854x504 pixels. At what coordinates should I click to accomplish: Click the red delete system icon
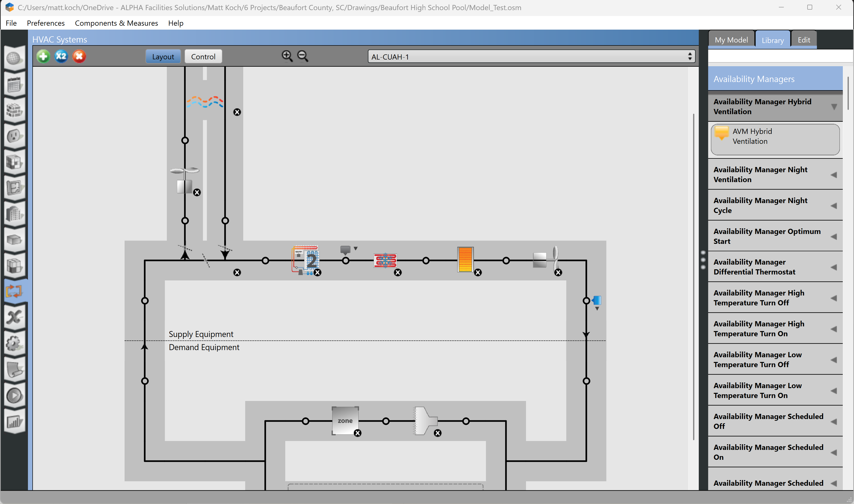click(79, 56)
